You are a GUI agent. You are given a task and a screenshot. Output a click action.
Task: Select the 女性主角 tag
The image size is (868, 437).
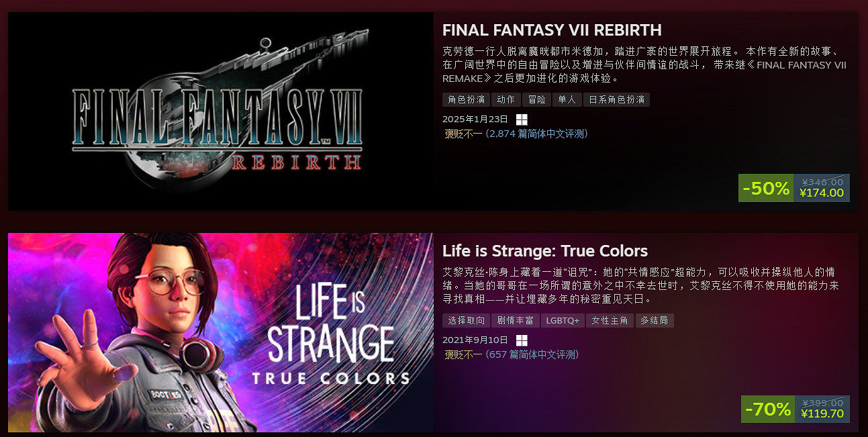tap(610, 321)
